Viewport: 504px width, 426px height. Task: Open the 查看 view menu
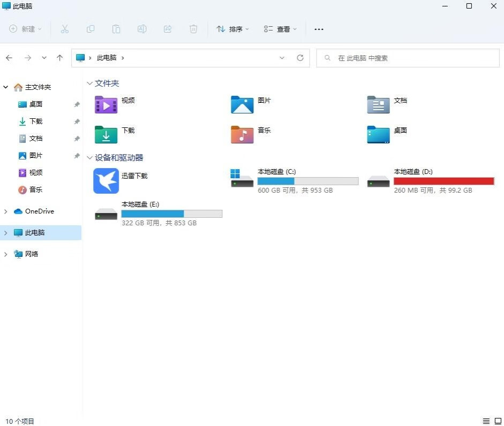pos(280,29)
